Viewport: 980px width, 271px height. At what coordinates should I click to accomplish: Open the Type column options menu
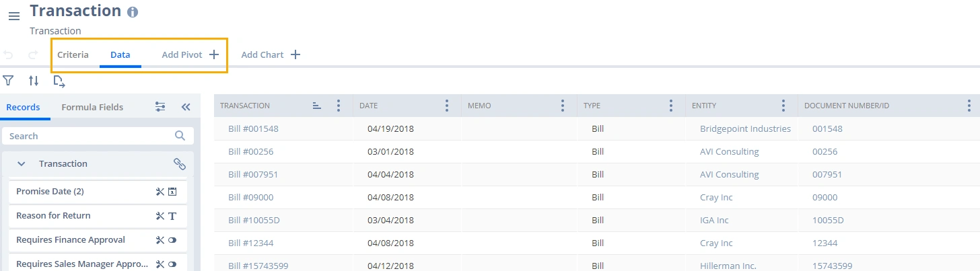click(671, 106)
